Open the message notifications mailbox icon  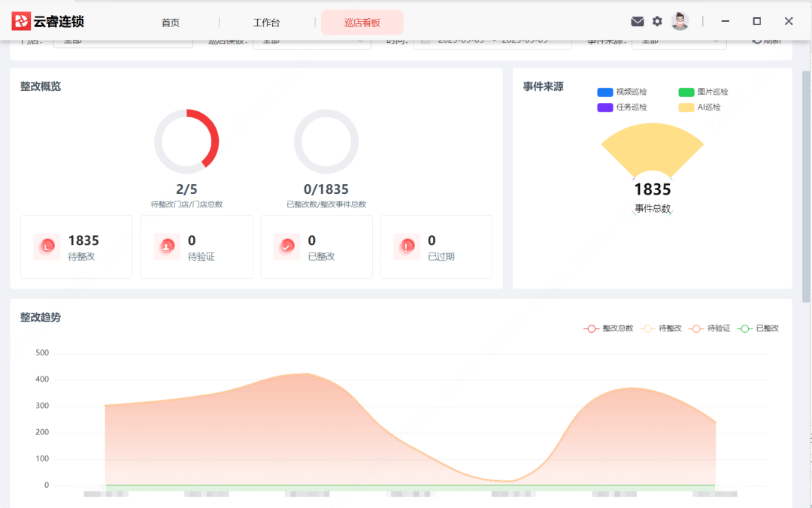coord(638,21)
